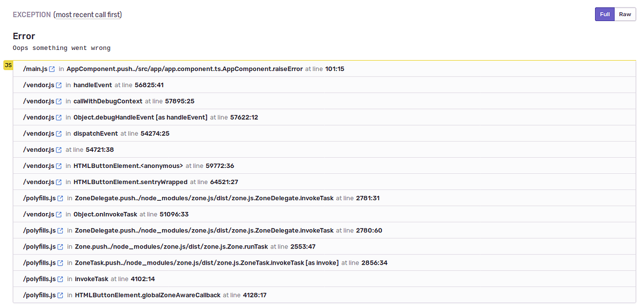Click line number 101:15
The image size is (644, 308).
click(335, 69)
